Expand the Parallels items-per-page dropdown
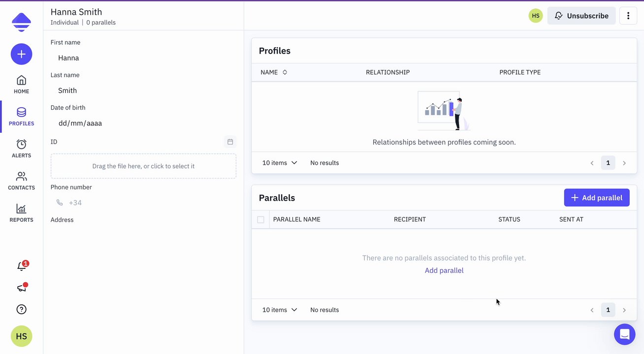This screenshot has width=644, height=354. tap(280, 310)
